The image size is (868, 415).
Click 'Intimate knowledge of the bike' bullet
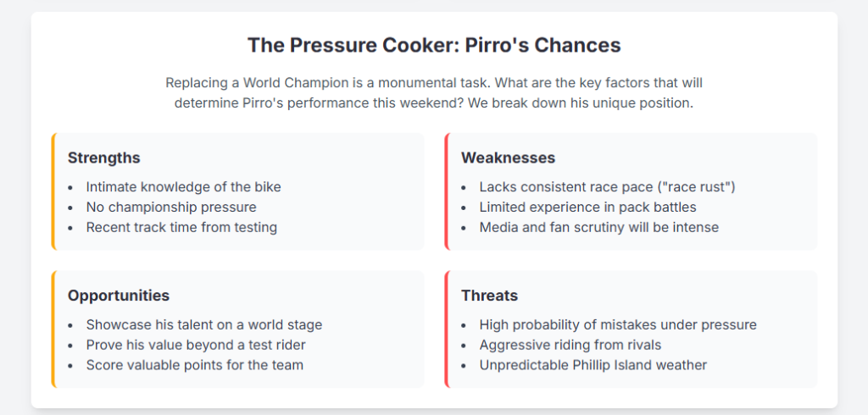183,186
